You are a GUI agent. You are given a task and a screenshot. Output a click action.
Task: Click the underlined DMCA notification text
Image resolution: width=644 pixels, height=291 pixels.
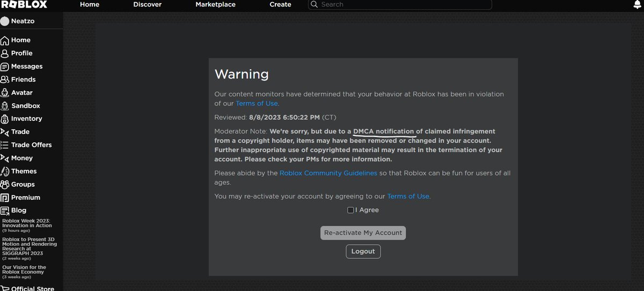click(x=384, y=132)
